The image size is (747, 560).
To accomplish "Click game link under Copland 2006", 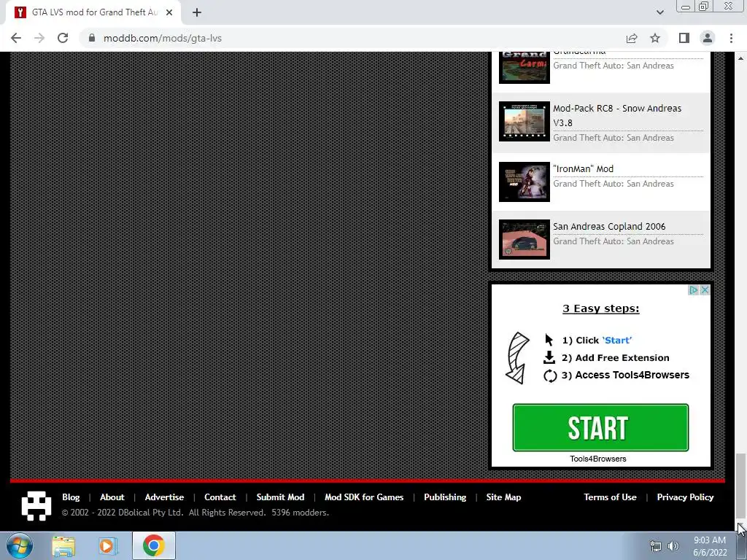I will click(613, 241).
